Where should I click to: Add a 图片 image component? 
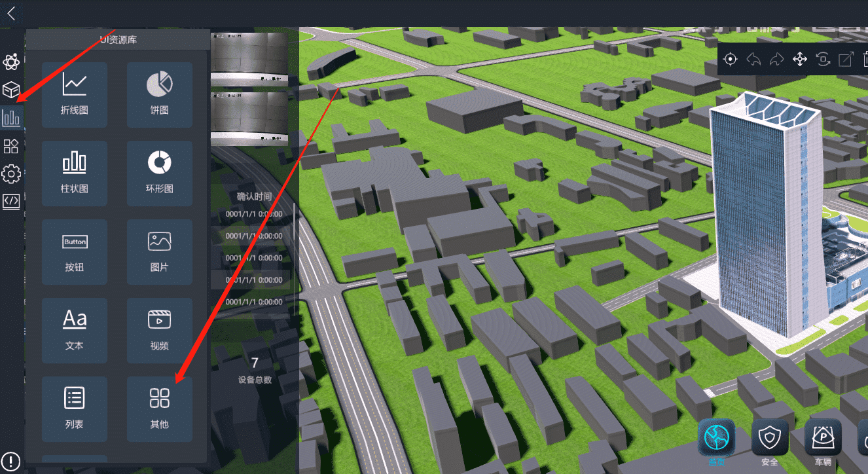tap(160, 252)
